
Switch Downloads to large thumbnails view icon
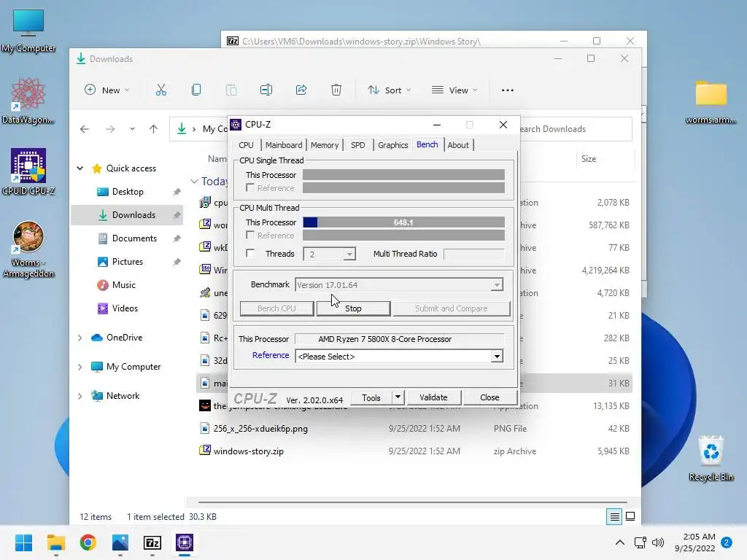point(630,517)
